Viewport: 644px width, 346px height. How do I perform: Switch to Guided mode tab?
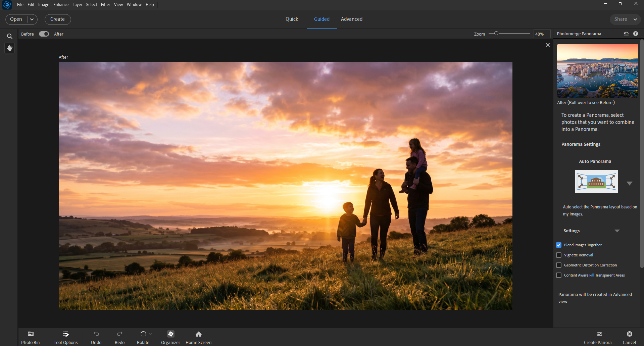[321, 19]
